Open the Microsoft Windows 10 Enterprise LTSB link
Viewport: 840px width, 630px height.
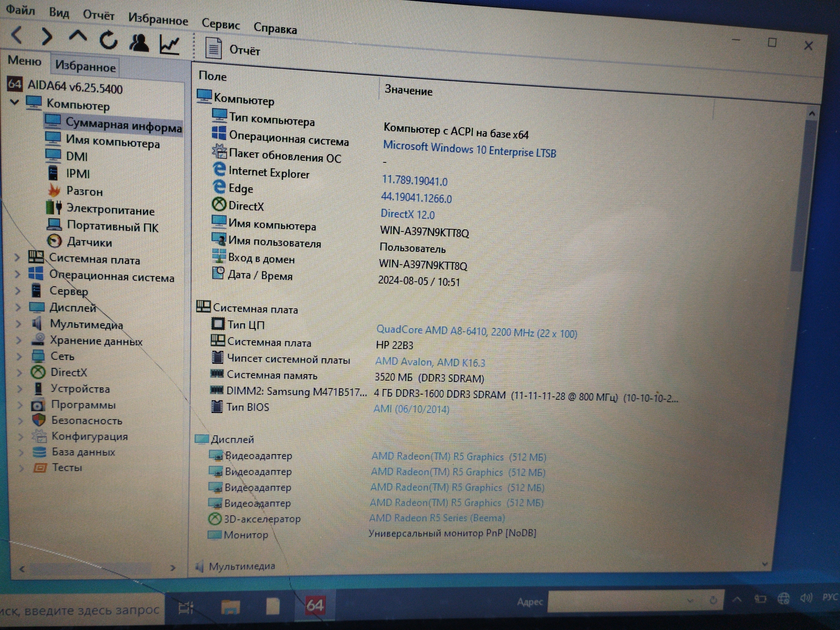pos(469,149)
